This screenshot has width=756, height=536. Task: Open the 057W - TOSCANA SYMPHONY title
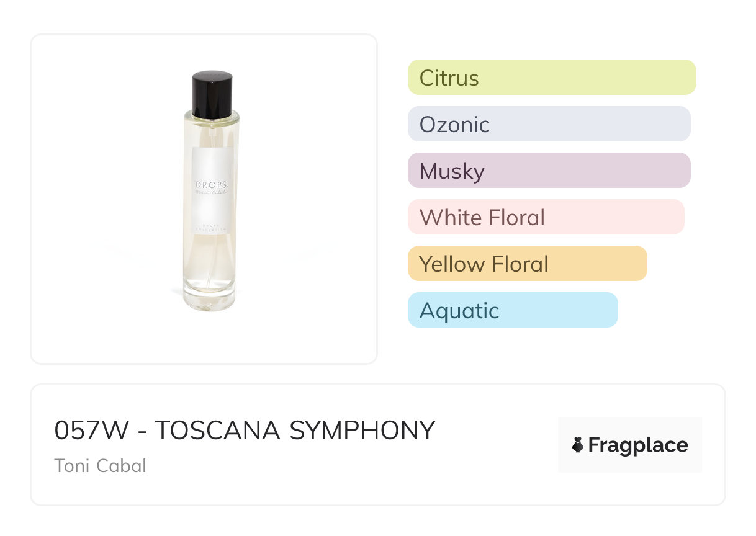pyautogui.click(x=245, y=430)
